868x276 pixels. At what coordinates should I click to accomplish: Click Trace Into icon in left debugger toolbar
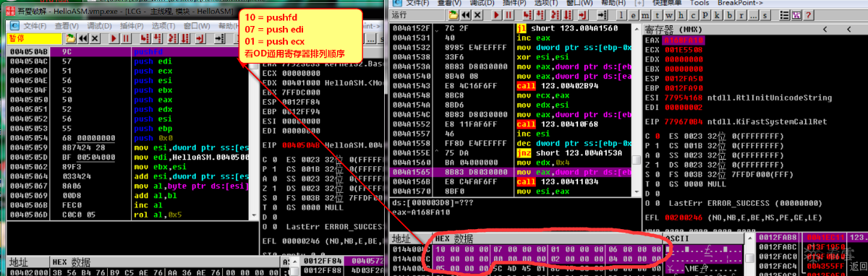(172, 38)
